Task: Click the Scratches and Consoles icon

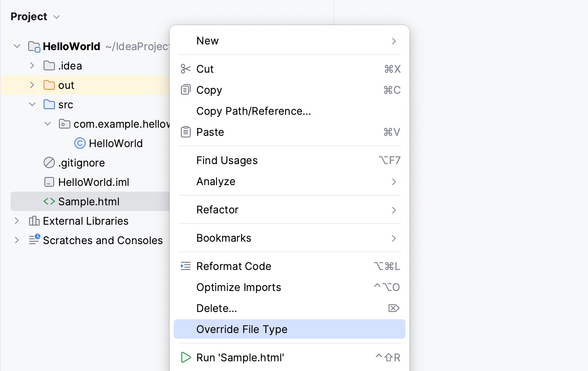Action: (34, 240)
